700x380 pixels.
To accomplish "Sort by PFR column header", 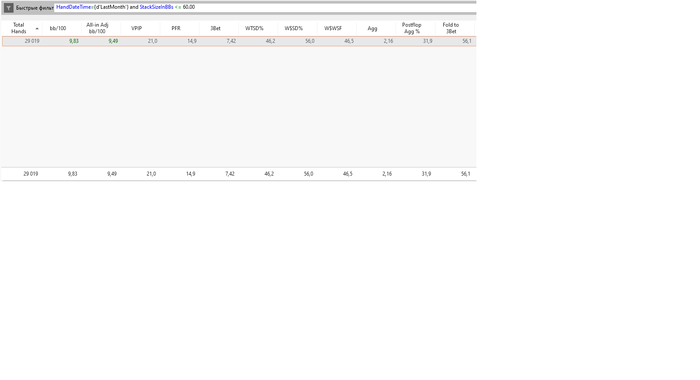I will (176, 28).
